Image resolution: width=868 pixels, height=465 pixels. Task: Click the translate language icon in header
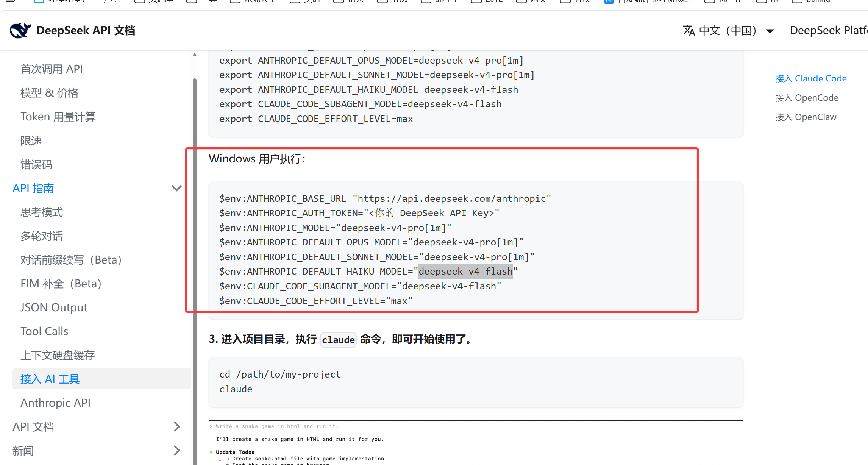click(x=689, y=30)
